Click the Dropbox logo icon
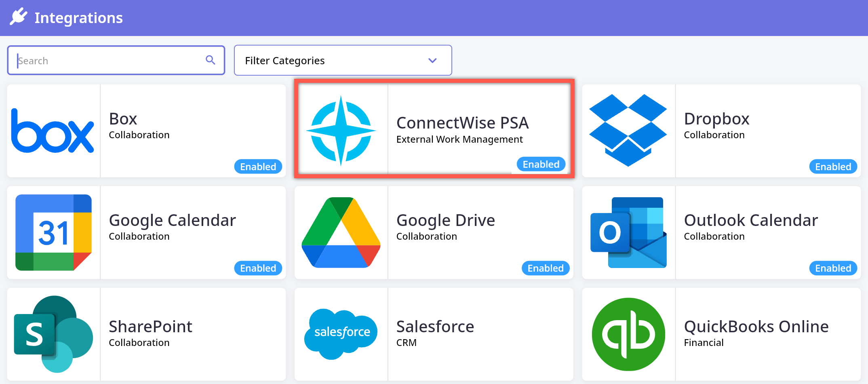Image resolution: width=868 pixels, height=384 pixels. tap(628, 130)
